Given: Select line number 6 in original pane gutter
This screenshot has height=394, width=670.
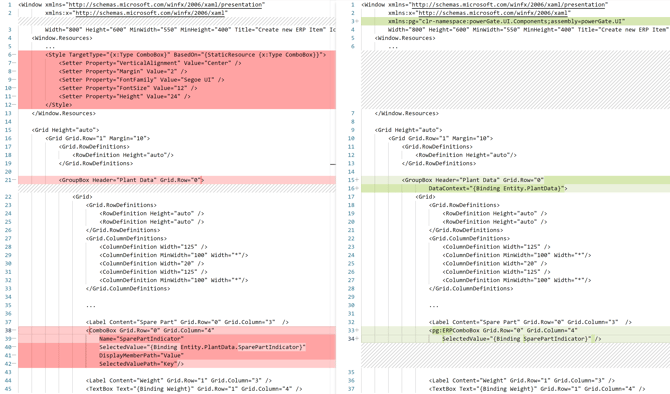Looking at the screenshot, I should pyautogui.click(x=9, y=55).
